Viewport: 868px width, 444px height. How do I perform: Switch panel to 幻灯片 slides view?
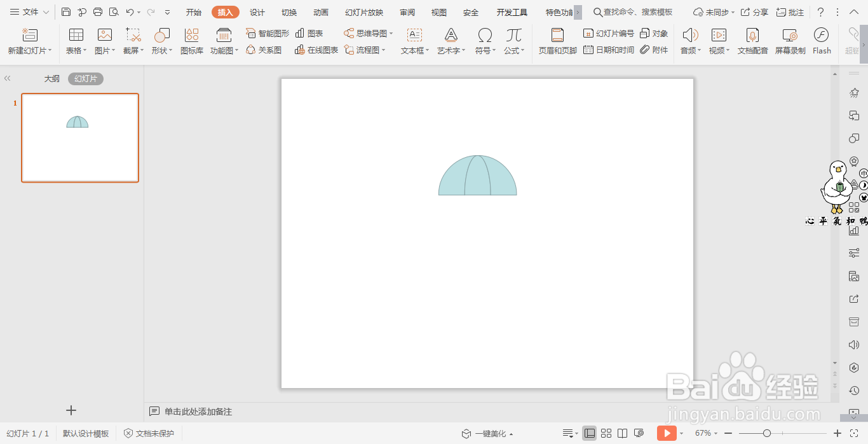click(86, 79)
